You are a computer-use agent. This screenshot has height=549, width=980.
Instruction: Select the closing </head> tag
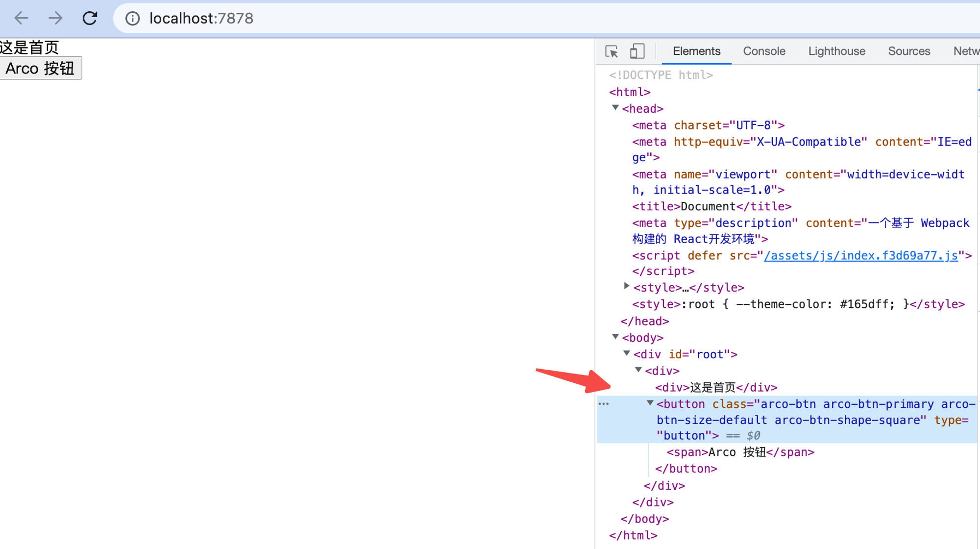pos(644,321)
